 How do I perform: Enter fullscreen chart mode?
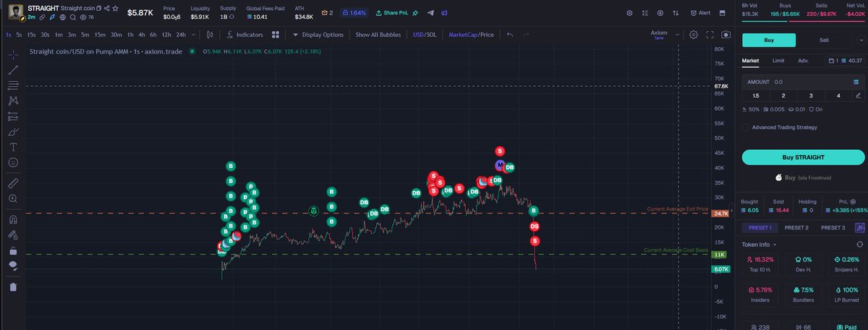(710, 34)
